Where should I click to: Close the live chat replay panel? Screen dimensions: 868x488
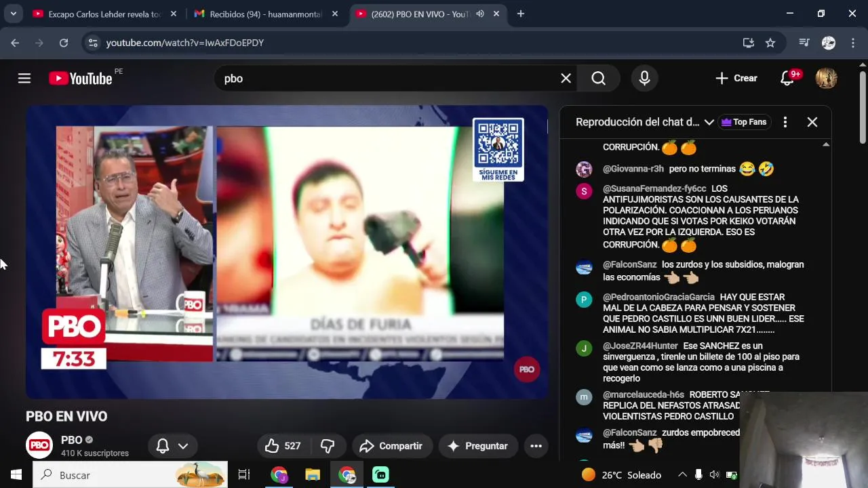tap(812, 122)
